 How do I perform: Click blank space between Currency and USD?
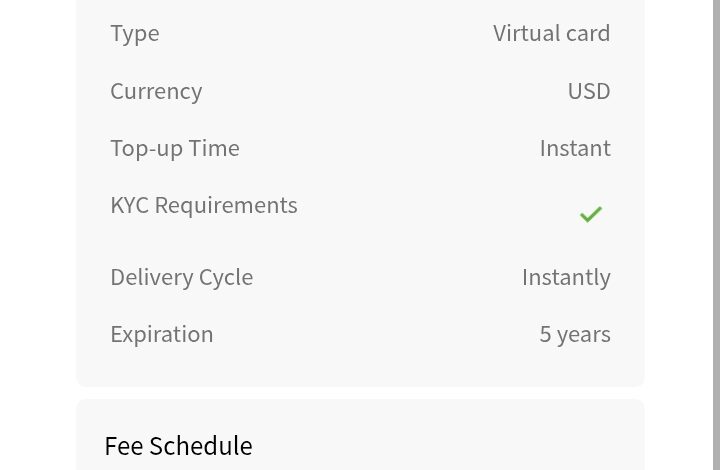380,91
